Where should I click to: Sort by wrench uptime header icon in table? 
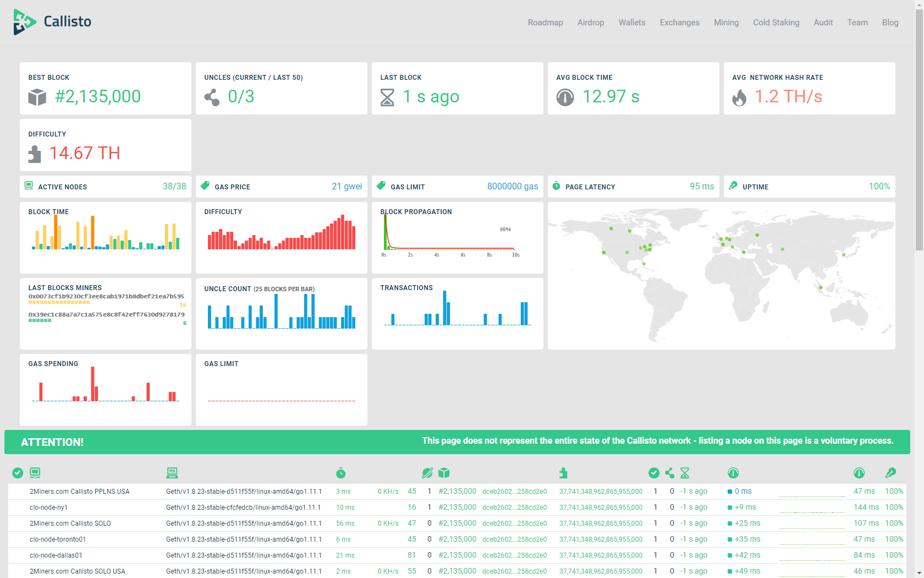pos(890,473)
